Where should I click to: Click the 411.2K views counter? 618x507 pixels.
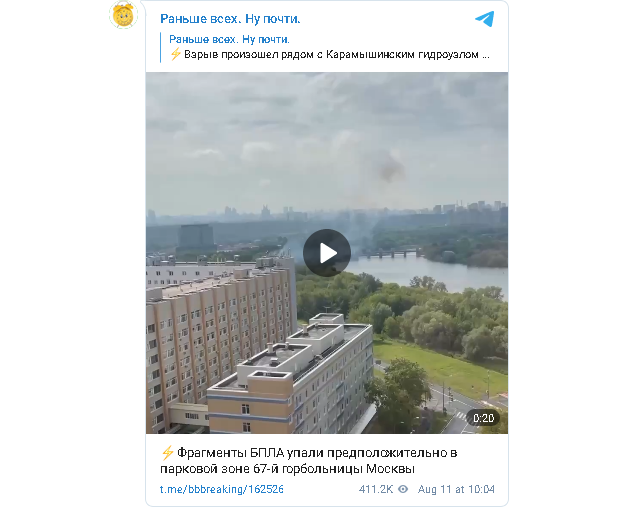[x=376, y=489]
